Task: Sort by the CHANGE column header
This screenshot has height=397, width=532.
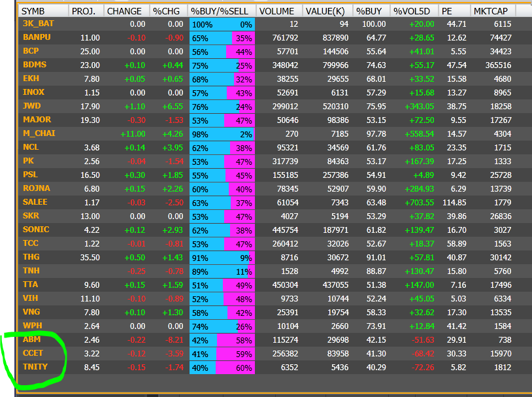Action: (x=127, y=11)
